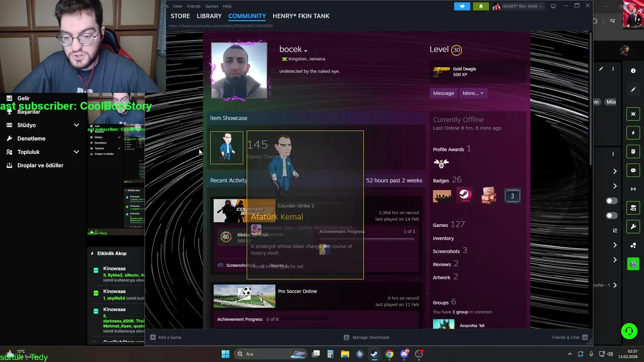Click the lightning bolt icon in right sidebar
Viewport: 644px width, 362px height.
(x=633, y=133)
